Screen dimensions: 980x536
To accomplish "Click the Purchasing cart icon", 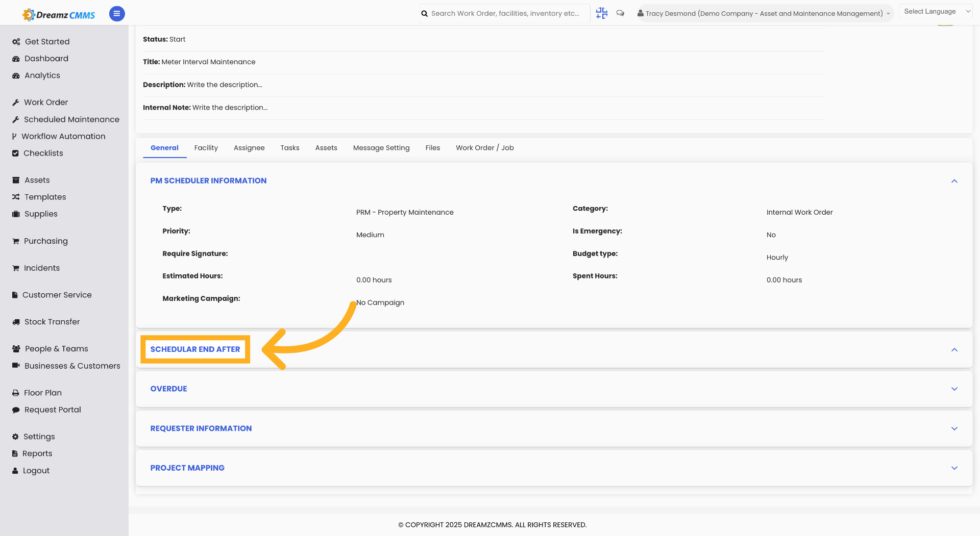I will tap(16, 241).
